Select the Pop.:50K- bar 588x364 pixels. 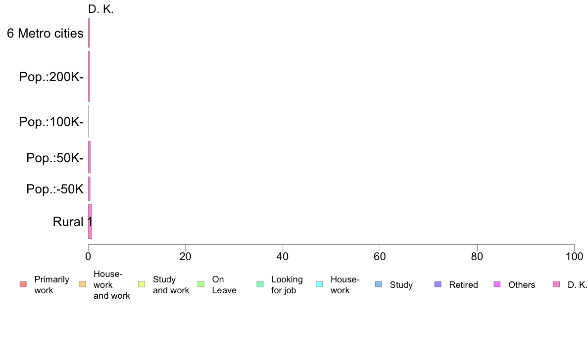[x=89, y=157]
